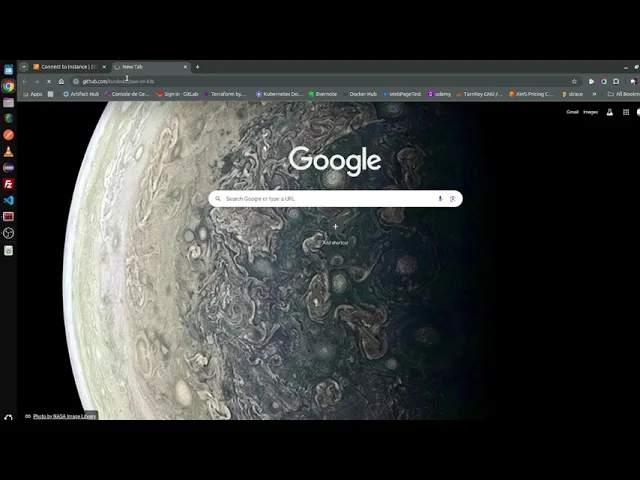Open the grid bookmark icon beside Apps
Screen dimensions: 640x480
(x=51, y=94)
